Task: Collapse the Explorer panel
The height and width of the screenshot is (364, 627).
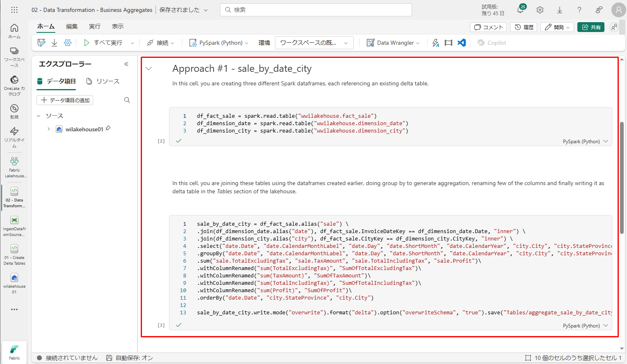Action: point(126,64)
